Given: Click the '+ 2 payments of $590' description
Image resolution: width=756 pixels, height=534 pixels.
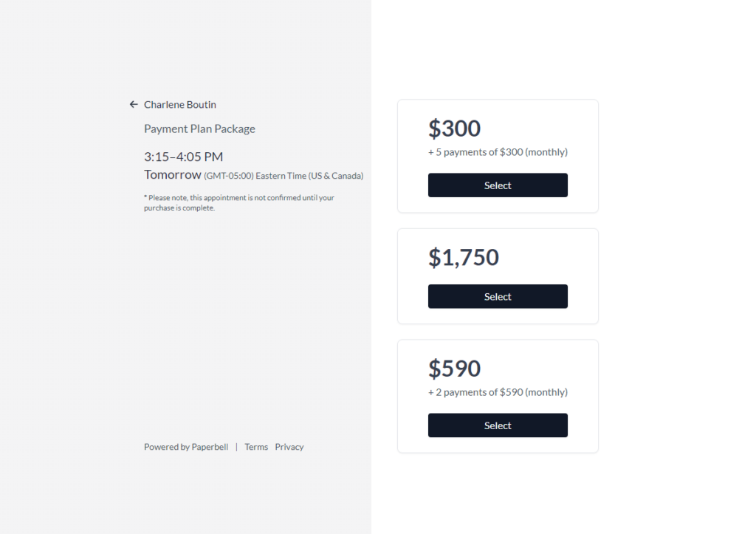Looking at the screenshot, I should (x=498, y=392).
